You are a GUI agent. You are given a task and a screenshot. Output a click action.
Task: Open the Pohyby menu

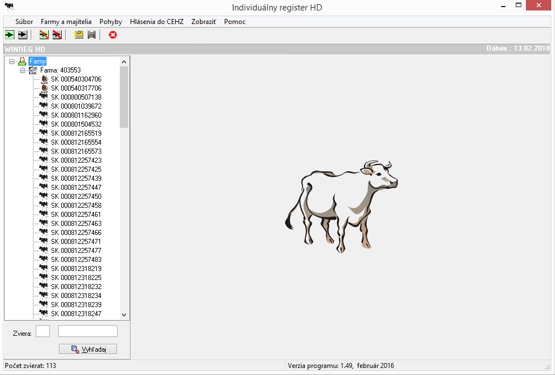[110, 22]
